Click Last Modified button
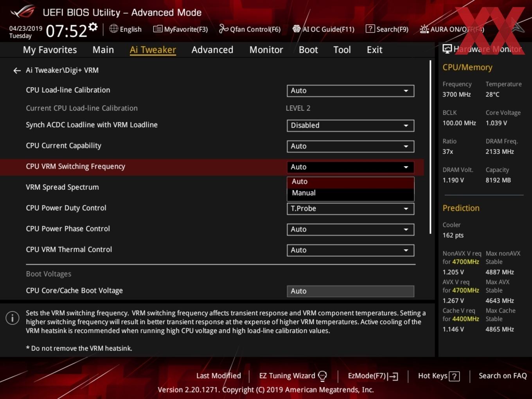 click(218, 376)
